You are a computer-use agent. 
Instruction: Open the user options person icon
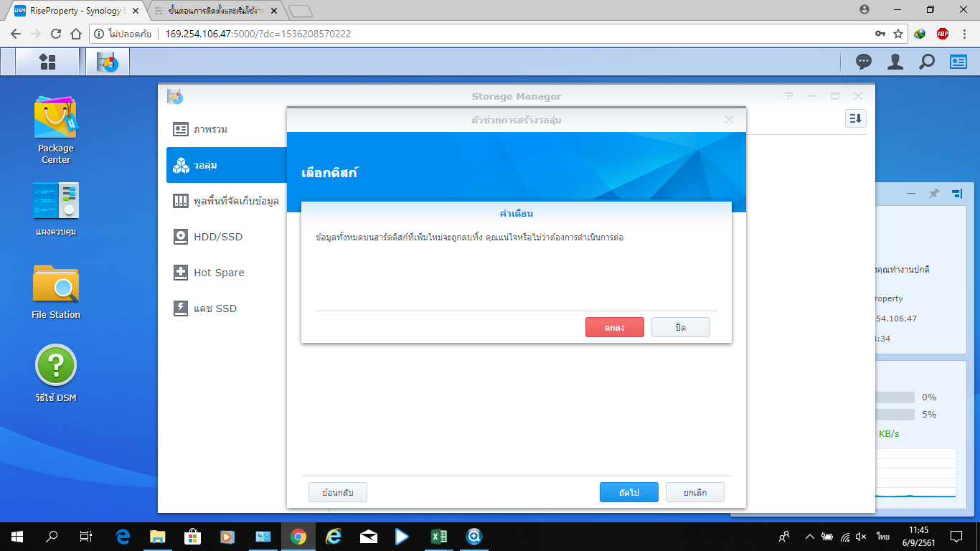[x=895, y=62]
